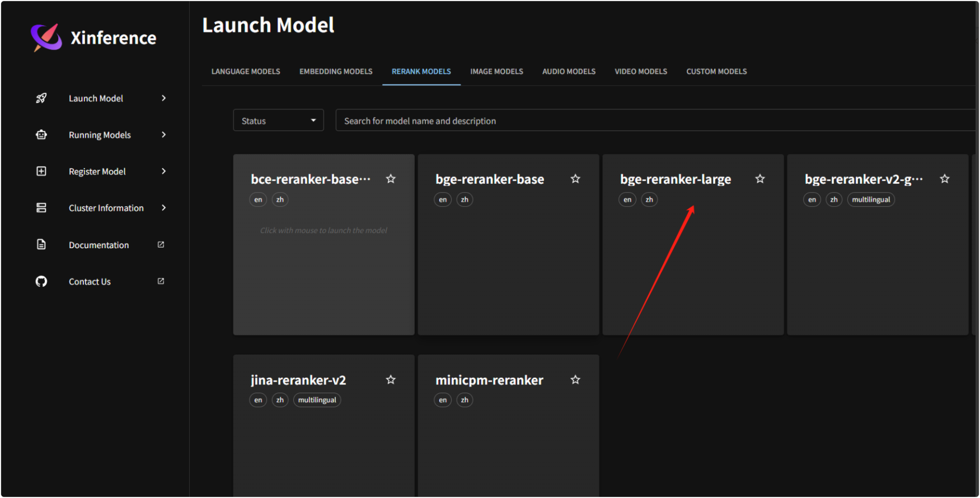Select the Rerank Models tab

click(421, 72)
